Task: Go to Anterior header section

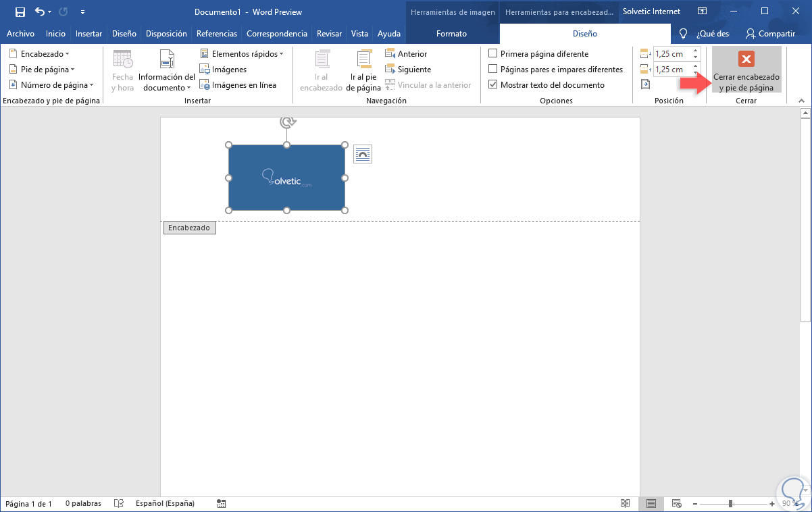Action: [406, 53]
